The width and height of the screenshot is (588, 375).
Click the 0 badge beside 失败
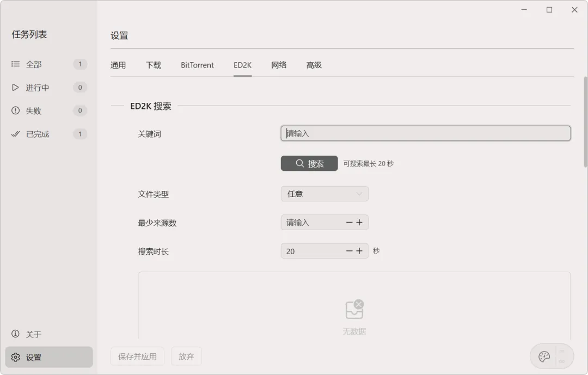tap(80, 110)
